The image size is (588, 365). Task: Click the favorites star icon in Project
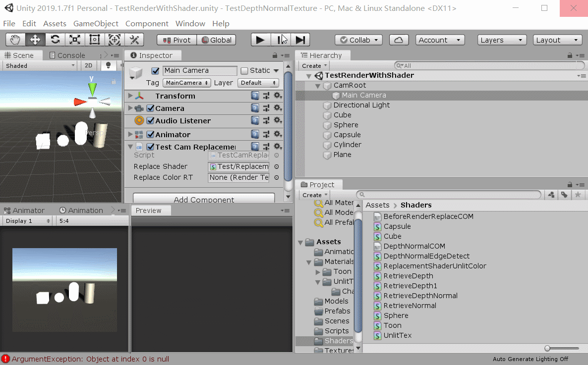pos(578,195)
